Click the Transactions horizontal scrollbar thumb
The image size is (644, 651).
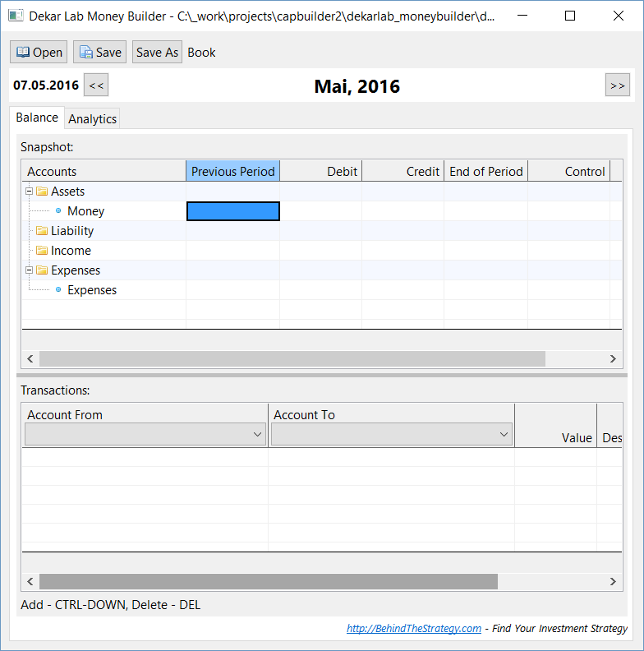[x=269, y=581]
